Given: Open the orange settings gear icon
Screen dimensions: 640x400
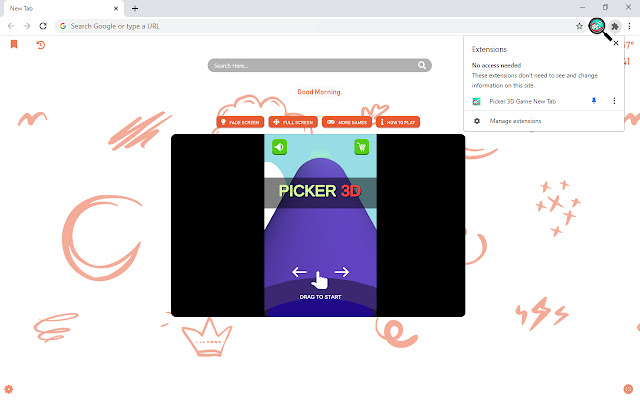Looking at the screenshot, I should (9, 389).
